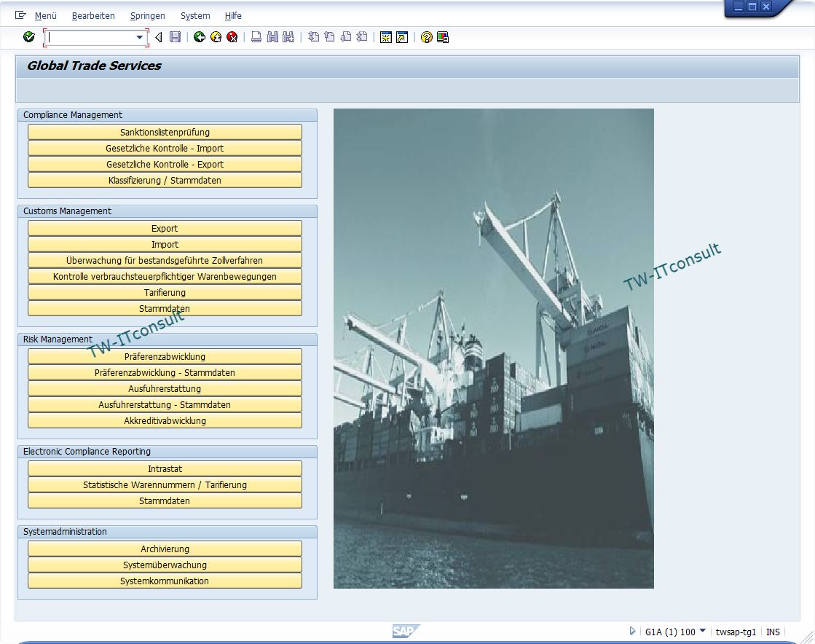Click the green Back arrow icon
The image size is (815, 644).
(199, 37)
